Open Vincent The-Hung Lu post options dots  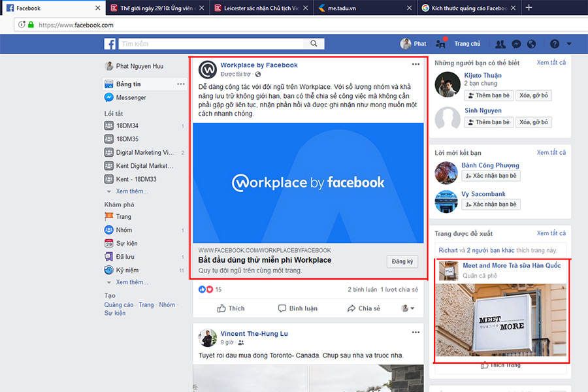(x=416, y=333)
